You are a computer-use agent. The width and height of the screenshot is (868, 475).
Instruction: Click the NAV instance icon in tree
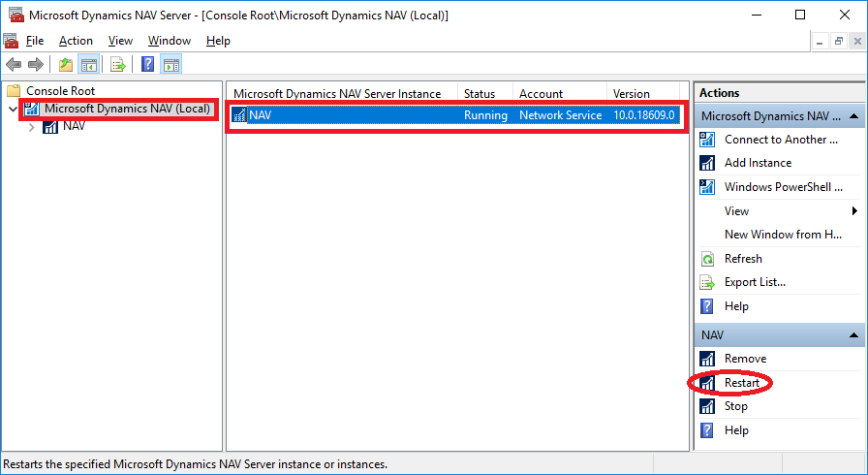click(x=50, y=127)
